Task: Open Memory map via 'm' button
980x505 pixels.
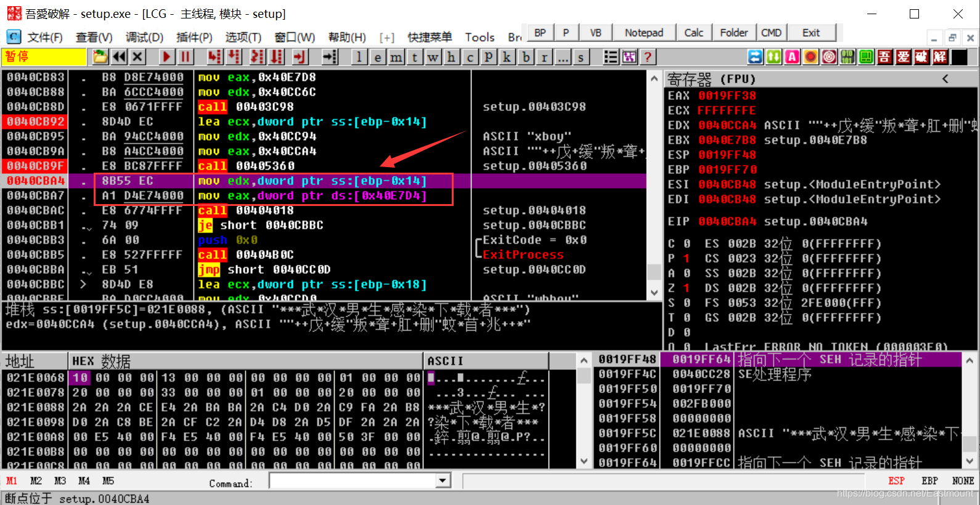Action: pyautogui.click(x=396, y=57)
